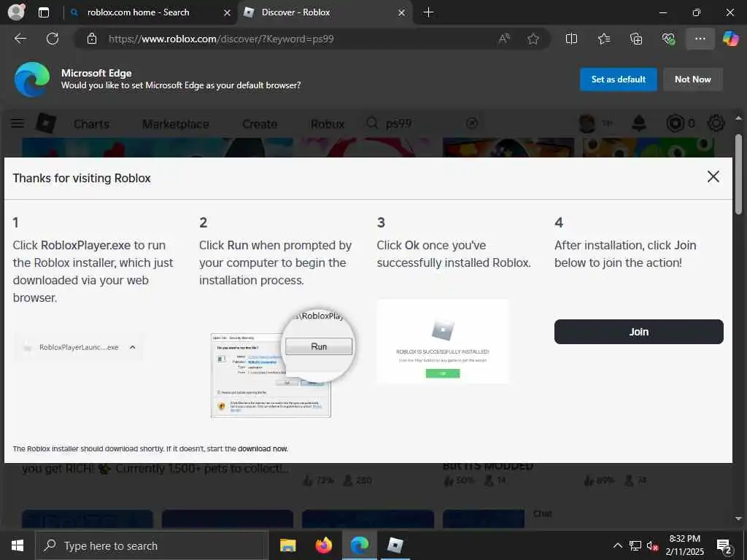Open the Roblox app on the taskbar

(395, 545)
